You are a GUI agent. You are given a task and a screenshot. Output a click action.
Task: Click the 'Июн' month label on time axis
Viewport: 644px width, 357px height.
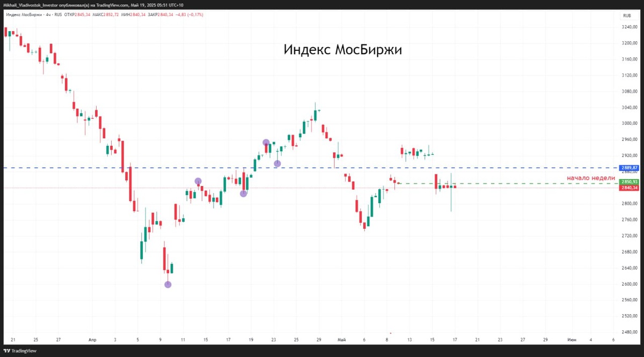point(572,340)
